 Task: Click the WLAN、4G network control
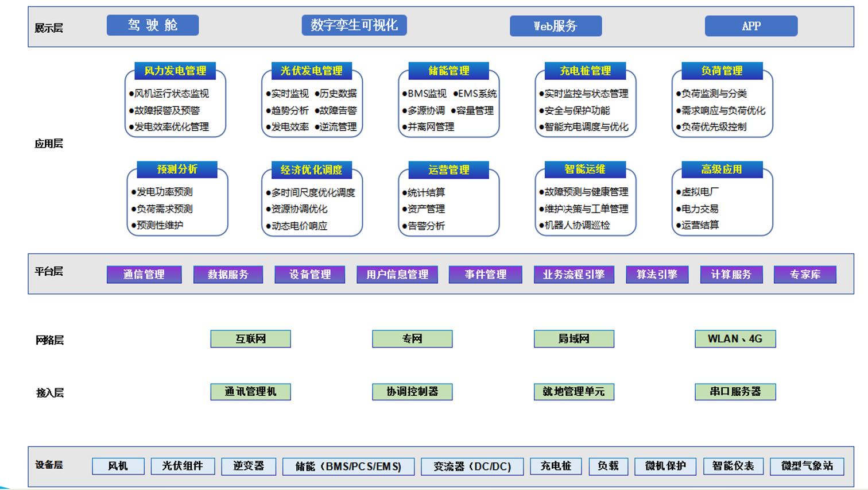(x=736, y=338)
